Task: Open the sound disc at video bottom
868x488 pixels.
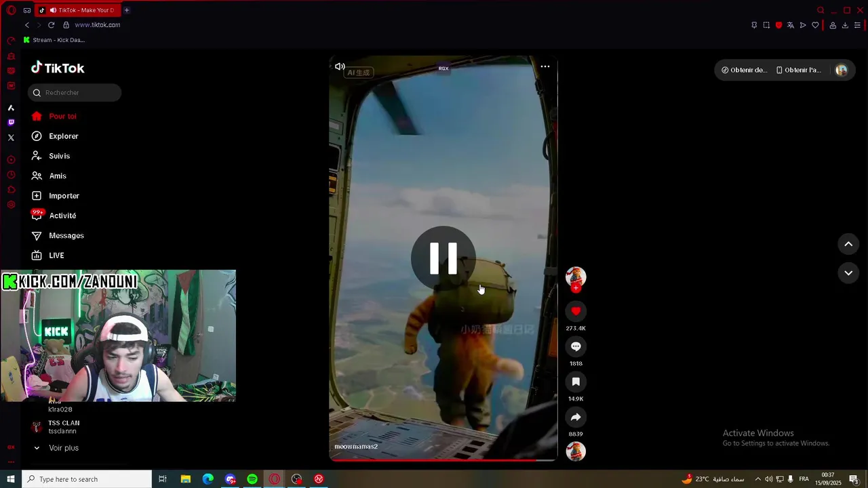Action: [576, 451]
